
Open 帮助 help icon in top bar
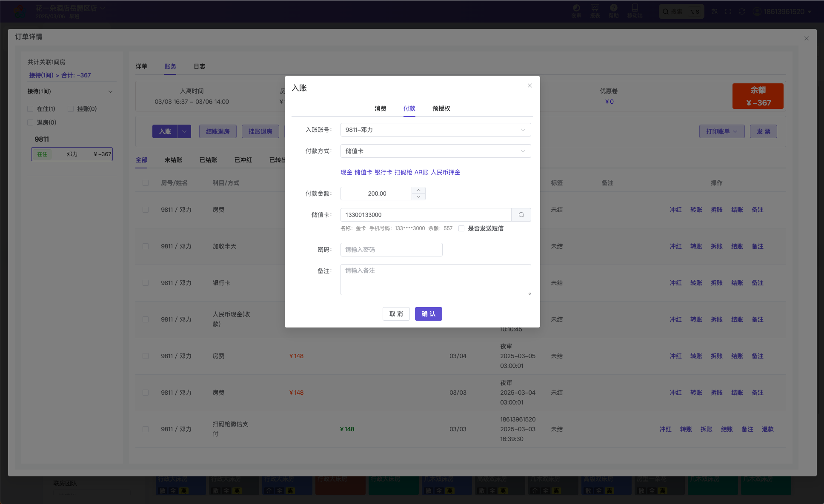point(614,11)
